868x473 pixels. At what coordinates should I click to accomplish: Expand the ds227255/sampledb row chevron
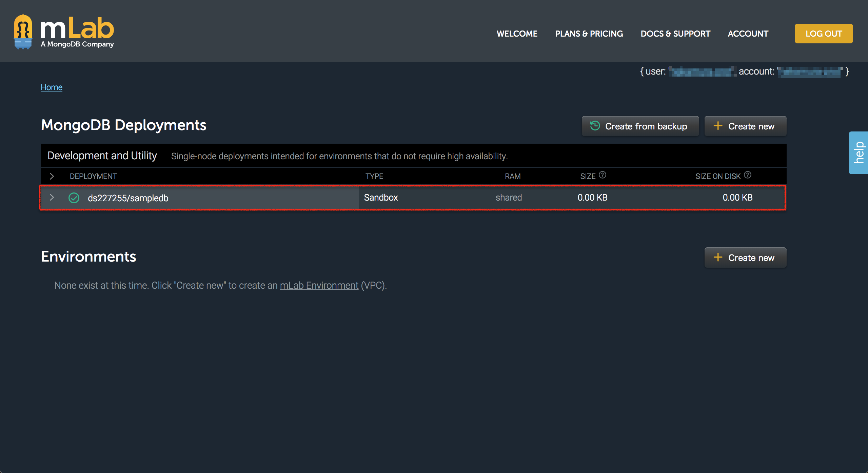pyautogui.click(x=52, y=198)
